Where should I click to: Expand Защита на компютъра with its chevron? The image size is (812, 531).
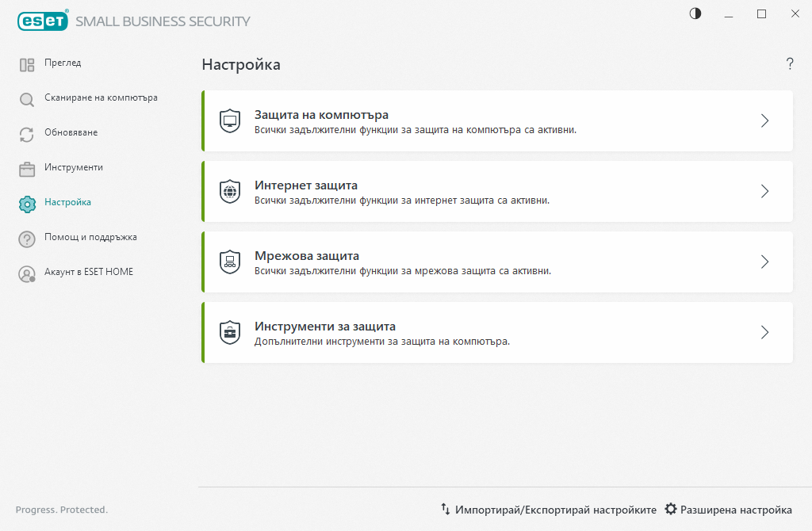tap(765, 120)
